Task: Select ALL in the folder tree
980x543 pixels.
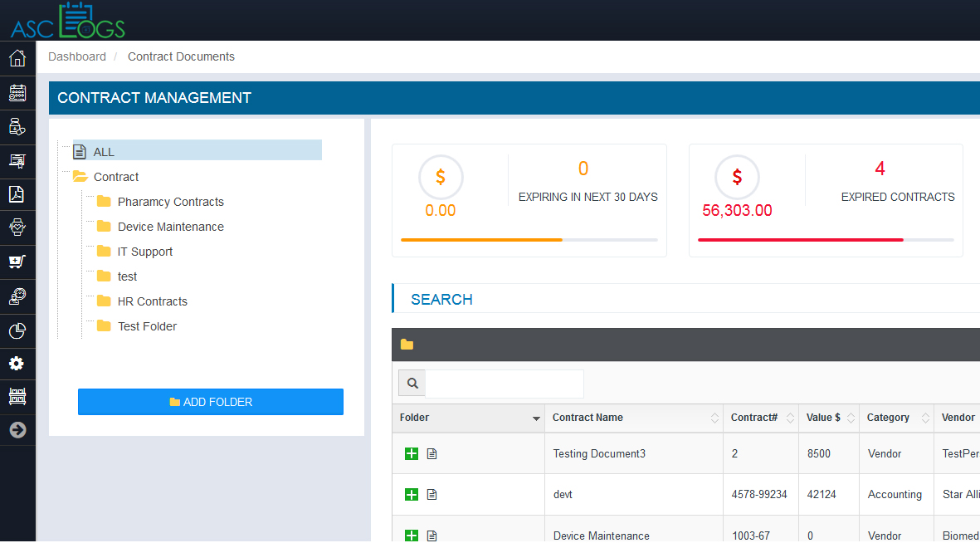Action: coord(104,152)
